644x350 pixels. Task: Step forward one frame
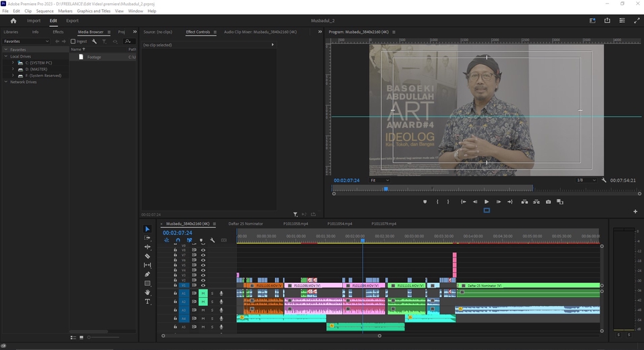point(498,202)
